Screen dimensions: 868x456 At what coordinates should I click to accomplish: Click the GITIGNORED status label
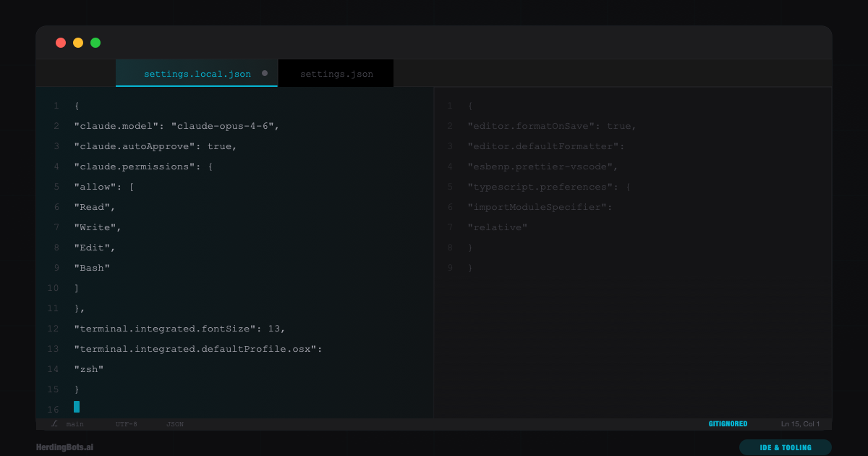[x=728, y=424]
